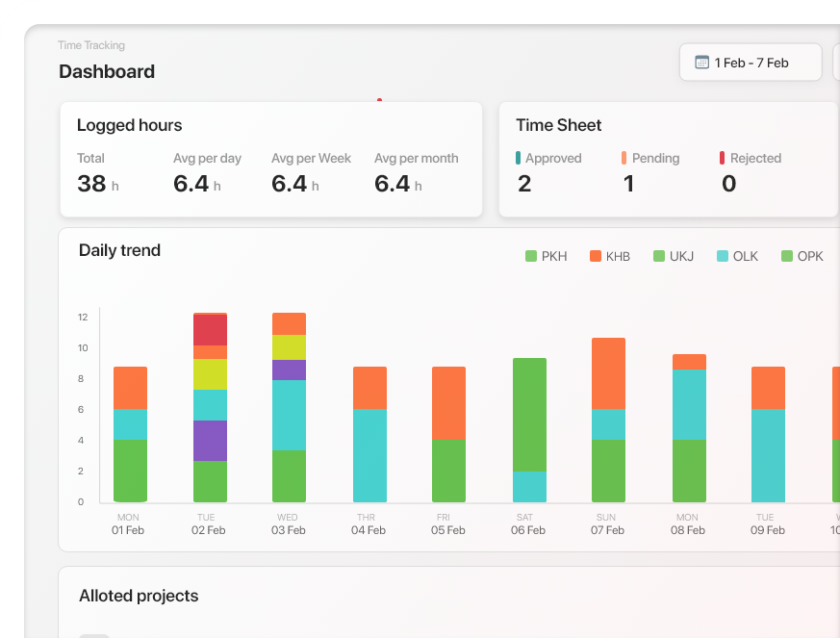The width and height of the screenshot is (840, 638).
Task: Click the MON 08 Feb bar's teal segment
Action: coord(690,404)
